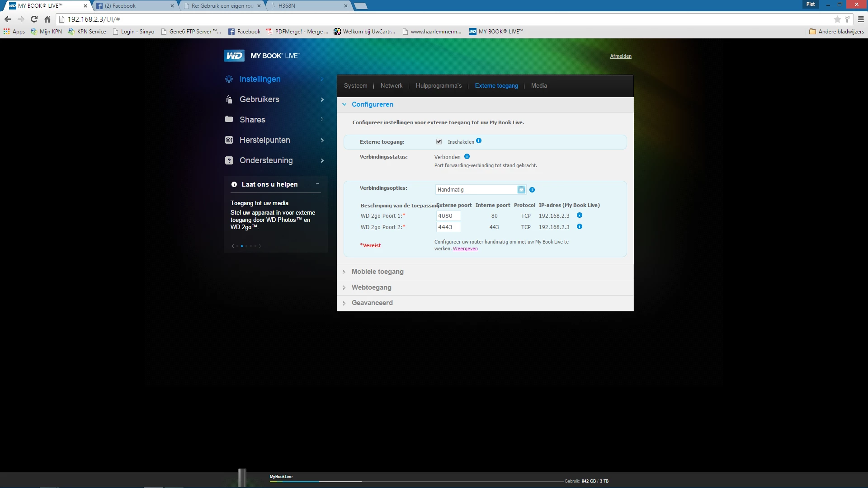The height and width of the screenshot is (488, 868).
Task: Click the Ondersteuning question mark icon
Action: (x=229, y=160)
